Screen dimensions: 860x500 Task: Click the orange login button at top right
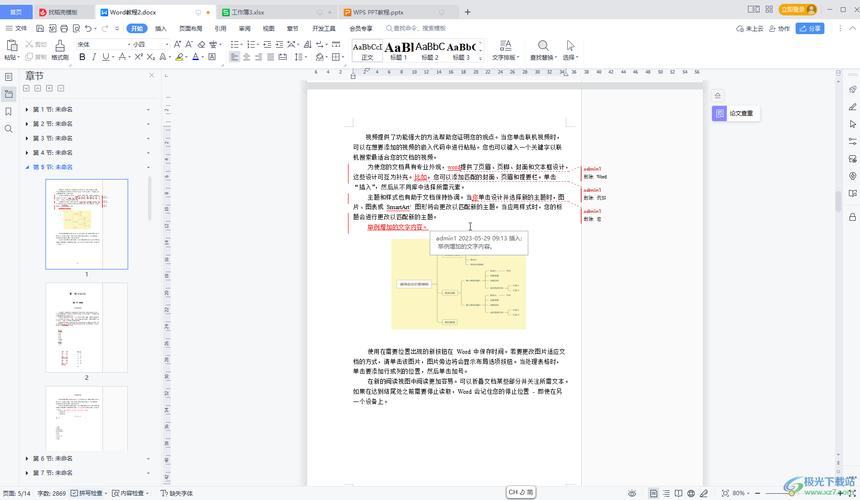[x=799, y=9]
